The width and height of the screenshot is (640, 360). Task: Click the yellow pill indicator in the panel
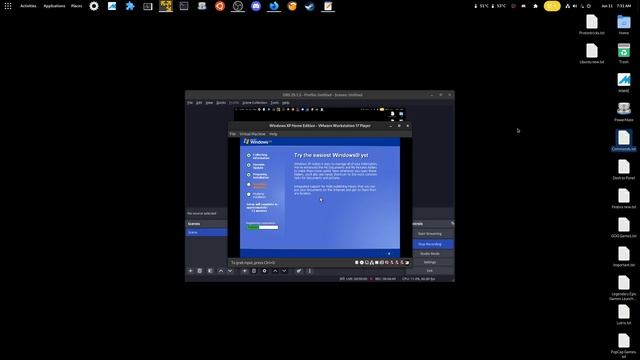tap(552, 6)
